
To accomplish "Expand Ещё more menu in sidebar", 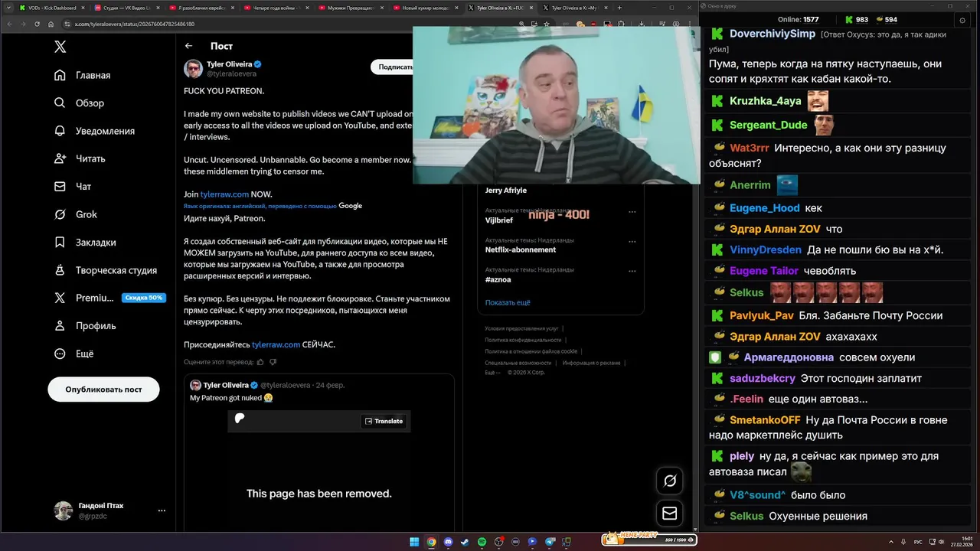I will coord(74,354).
